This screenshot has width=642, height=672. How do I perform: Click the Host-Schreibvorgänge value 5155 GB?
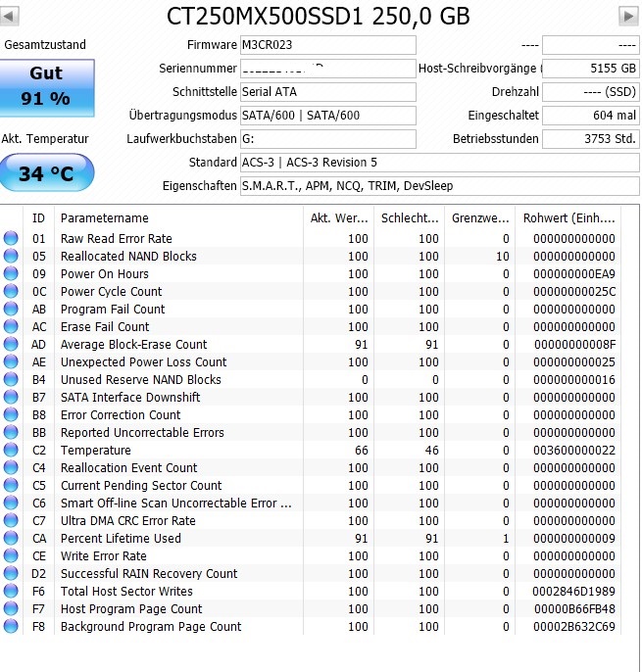point(590,69)
